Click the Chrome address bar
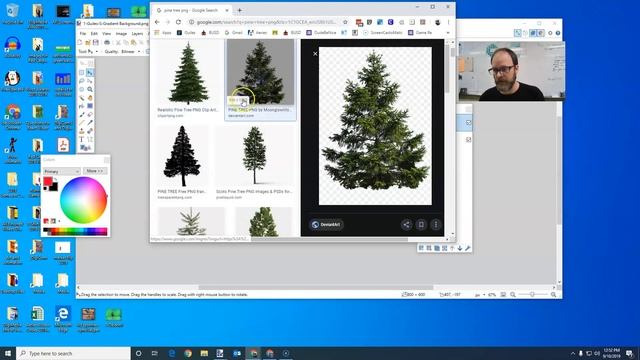 tap(267, 22)
